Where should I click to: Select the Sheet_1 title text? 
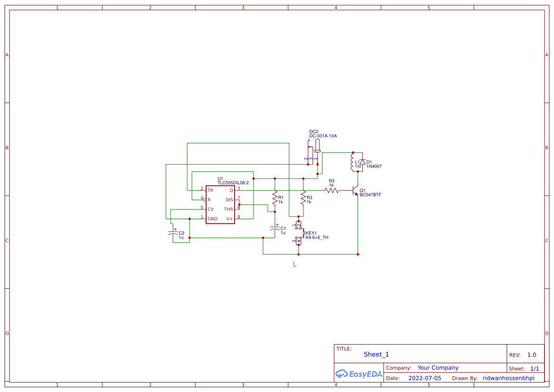click(x=376, y=354)
